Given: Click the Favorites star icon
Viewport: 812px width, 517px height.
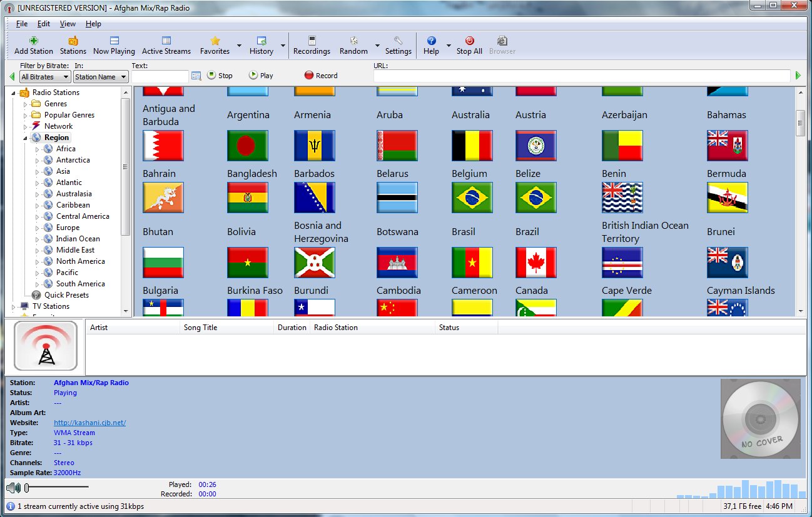Looking at the screenshot, I should (215, 41).
